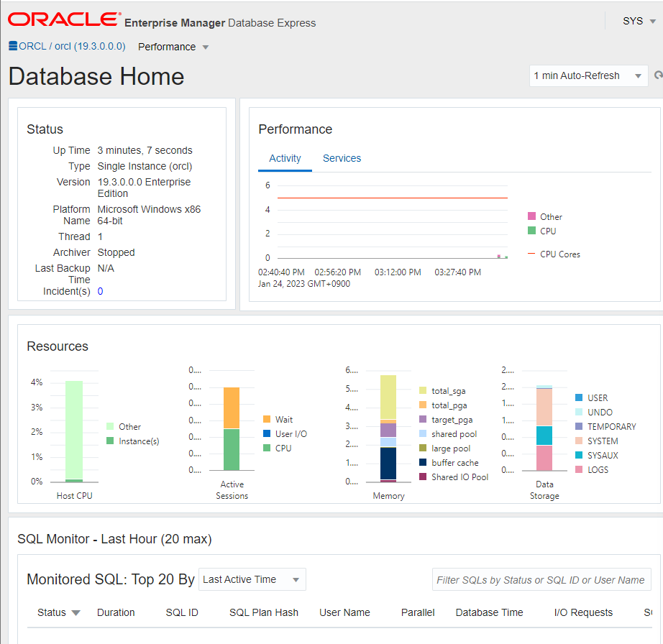
Task: Click the Oracle logo
Action: (x=64, y=19)
